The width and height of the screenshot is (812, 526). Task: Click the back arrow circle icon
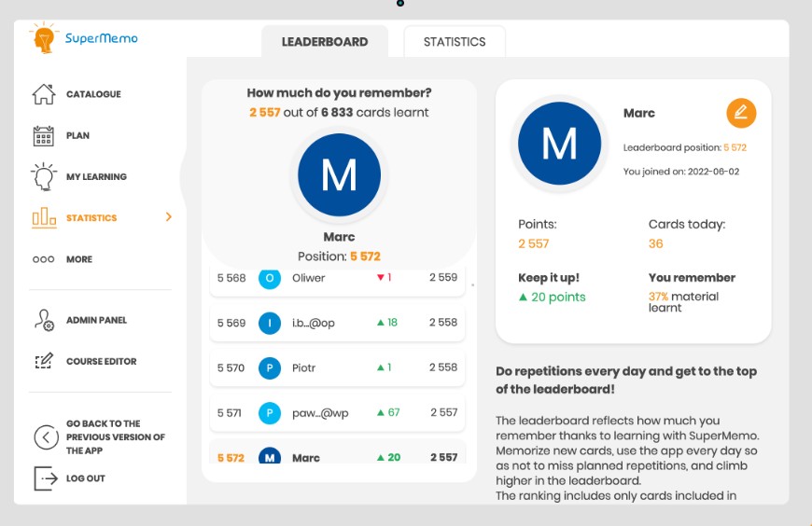pyautogui.click(x=45, y=437)
